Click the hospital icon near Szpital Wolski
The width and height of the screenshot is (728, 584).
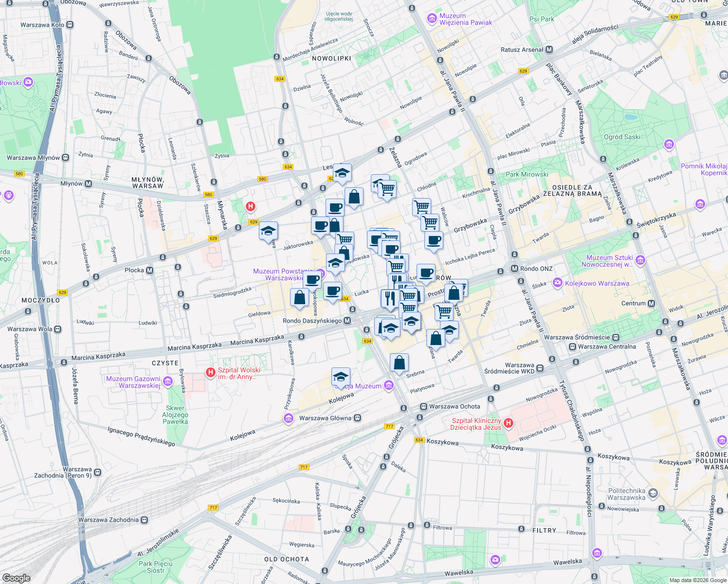(x=210, y=372)
